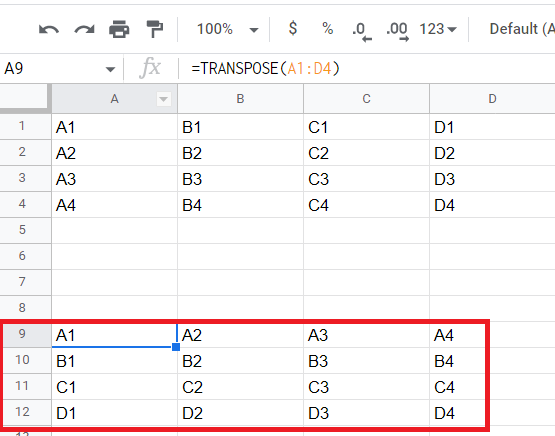This screenshot has width=555, height=436.
Task: Increase decimal places icon
Action: click(397, 31)
